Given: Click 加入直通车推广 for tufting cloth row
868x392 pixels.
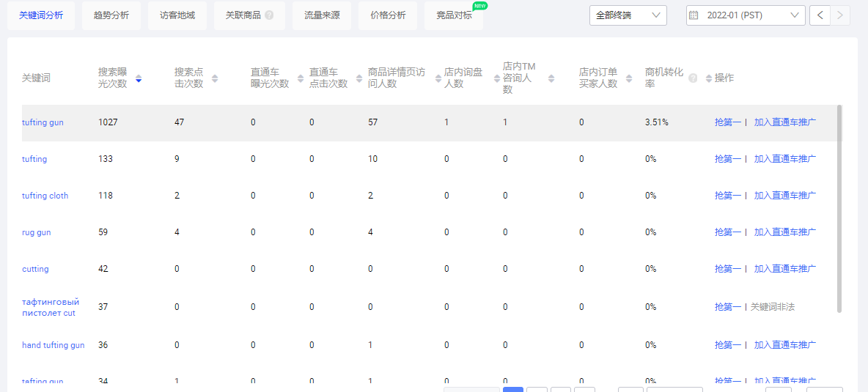Looking at the screenshot, I should 785,196.
